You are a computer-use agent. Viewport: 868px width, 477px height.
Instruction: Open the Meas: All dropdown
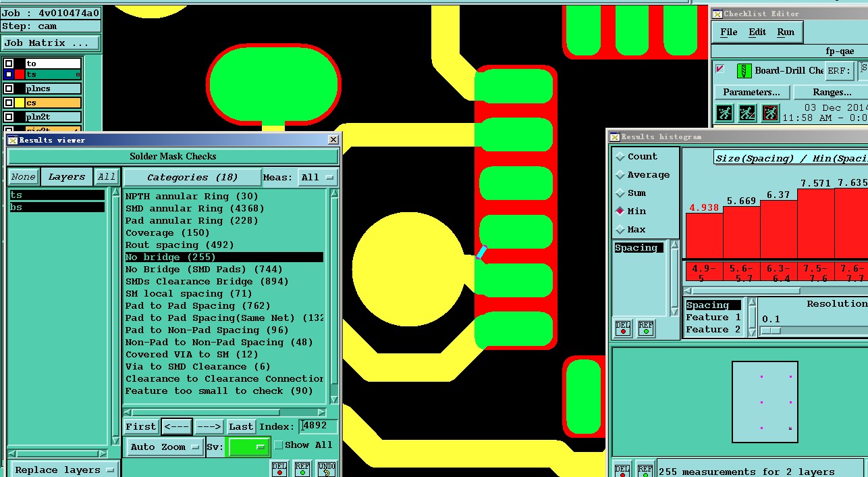click(x=317, y=177)
